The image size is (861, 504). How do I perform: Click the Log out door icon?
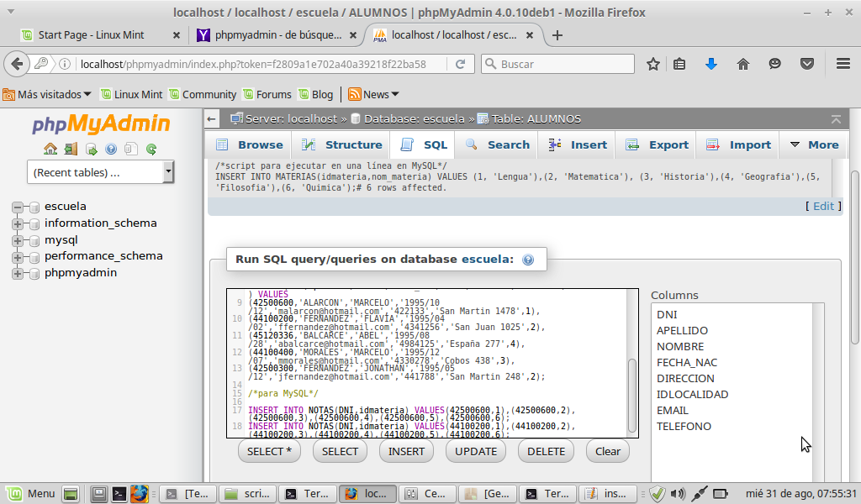[71, 150]
